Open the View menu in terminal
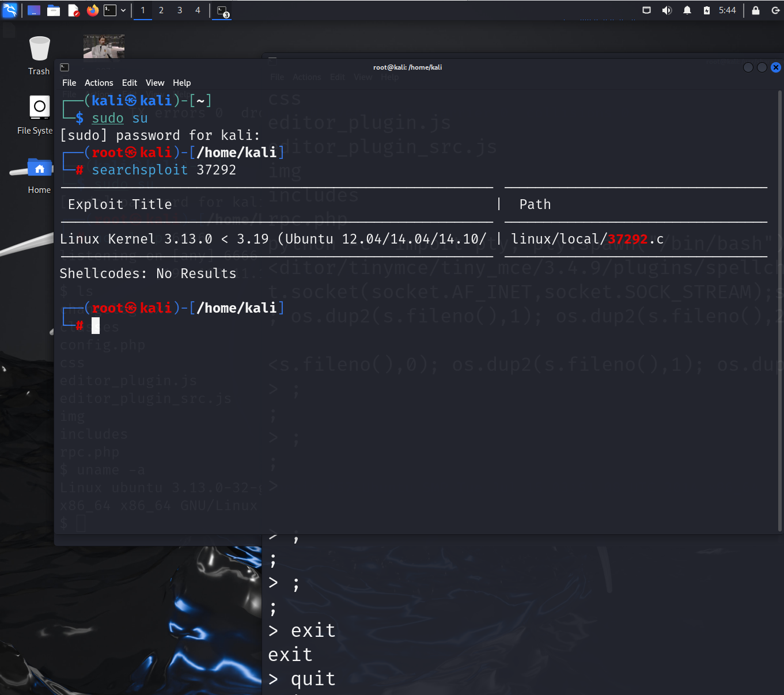784x695 pixels. pyautogui.click(x=155, y=83)
